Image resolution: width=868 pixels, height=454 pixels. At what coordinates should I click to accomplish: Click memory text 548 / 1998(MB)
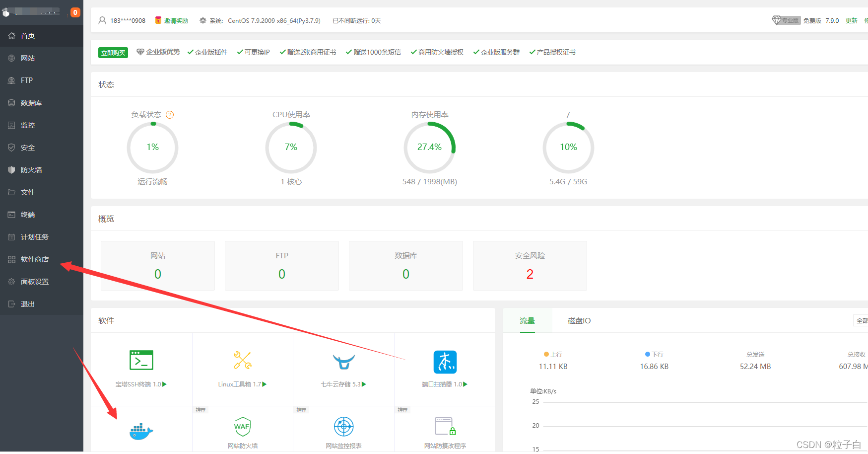[430, 182]
